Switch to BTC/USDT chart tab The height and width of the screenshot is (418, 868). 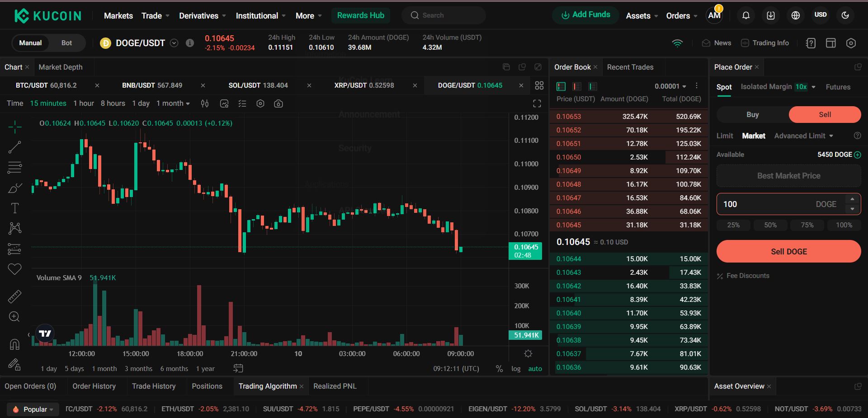tap(46, 85)
